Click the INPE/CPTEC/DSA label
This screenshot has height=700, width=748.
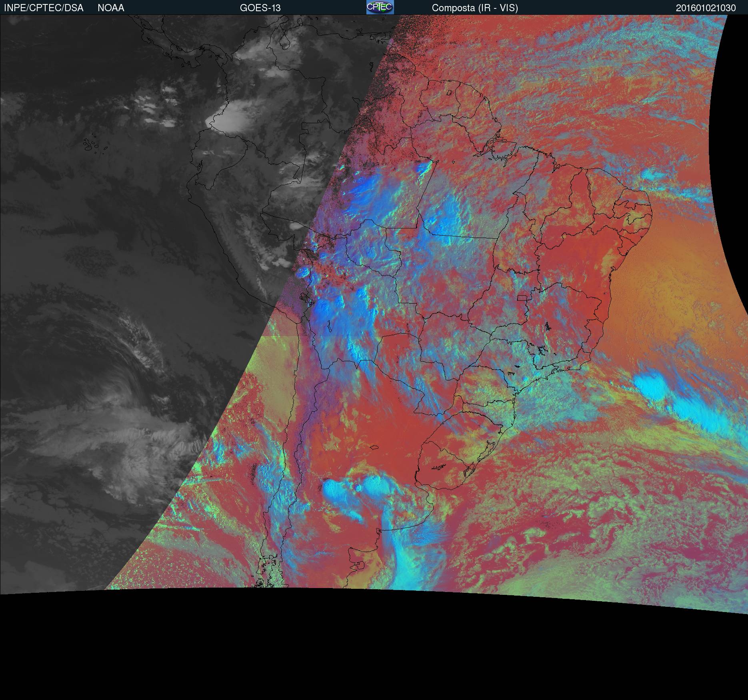44,8
